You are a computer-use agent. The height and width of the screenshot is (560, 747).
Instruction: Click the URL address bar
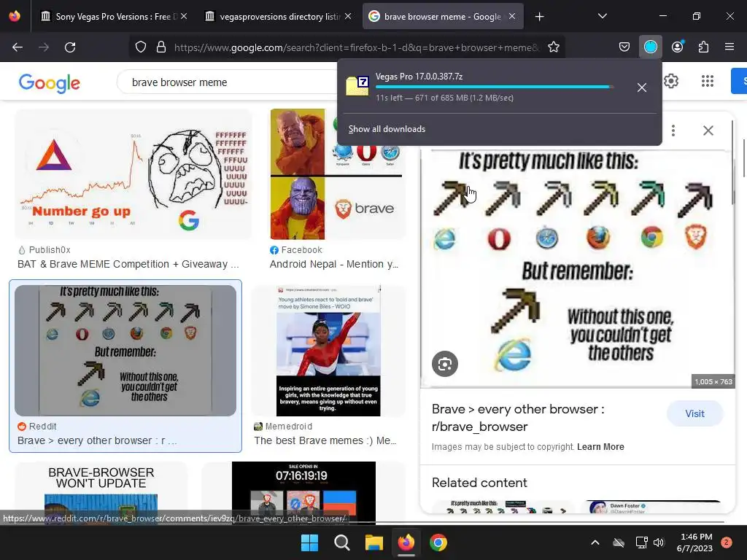coord(356,47)
